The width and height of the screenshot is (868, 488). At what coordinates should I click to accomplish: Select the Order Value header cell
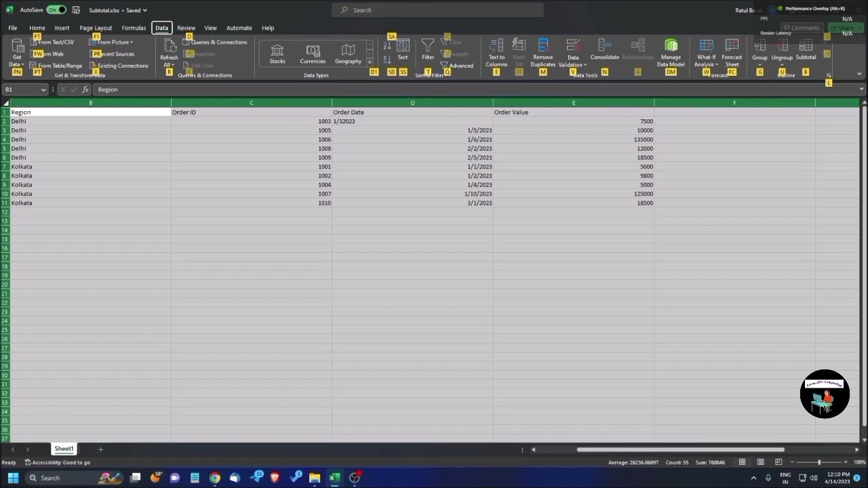573,112
